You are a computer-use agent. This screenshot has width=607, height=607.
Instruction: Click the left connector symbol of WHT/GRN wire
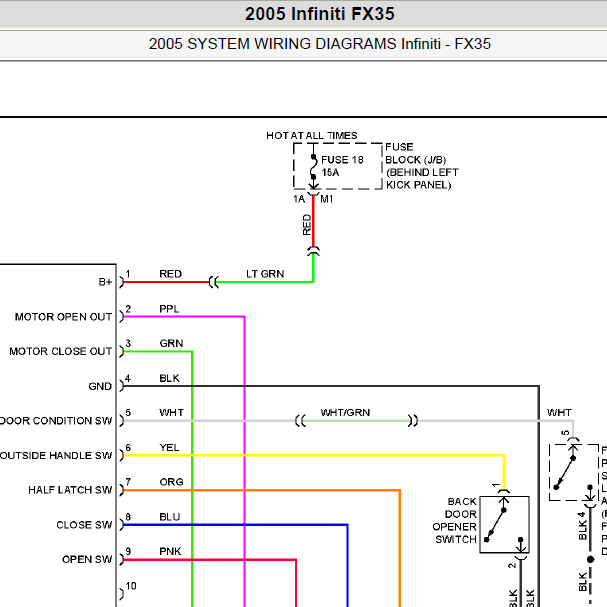[300, 420]
